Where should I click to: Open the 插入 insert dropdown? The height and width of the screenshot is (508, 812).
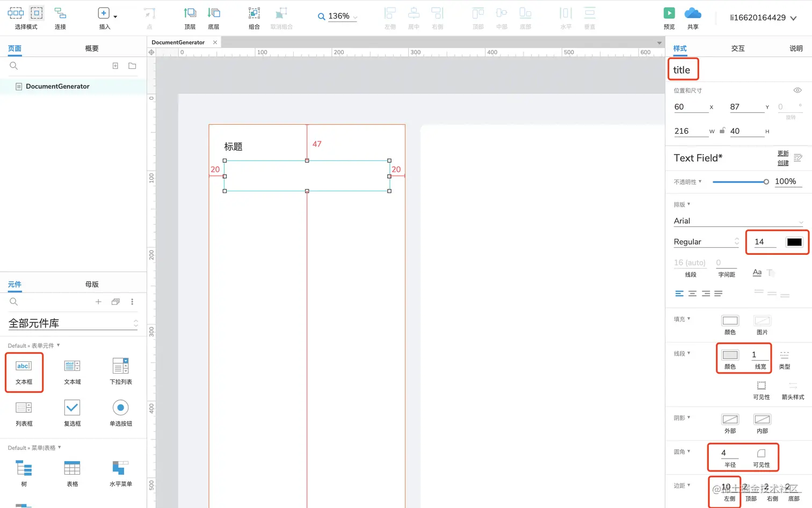pos(115,17)
